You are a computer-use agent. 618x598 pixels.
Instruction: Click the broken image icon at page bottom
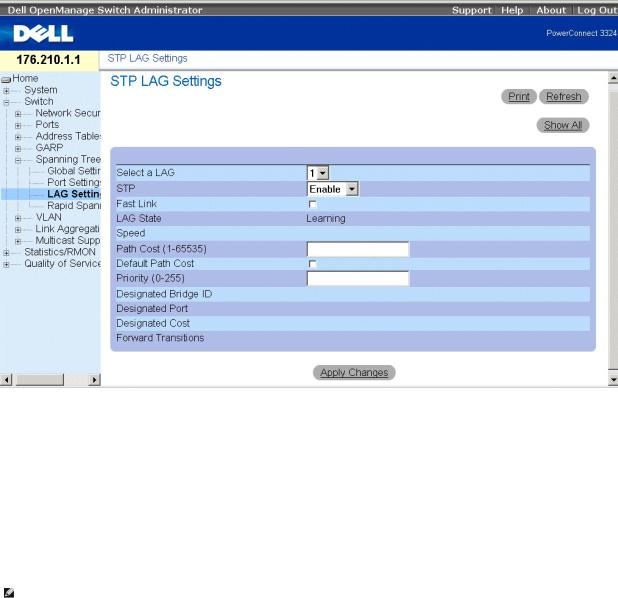pos(9,592)
